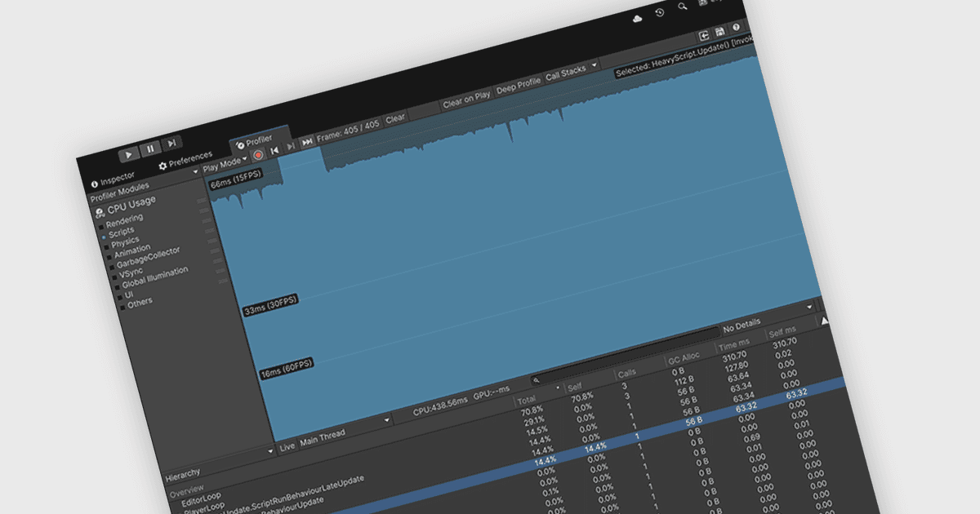Image resolution: width=980 pixels, height=514 pixels.
Task: Open Profiler help question mark icon
Action: tap(736, 28)
